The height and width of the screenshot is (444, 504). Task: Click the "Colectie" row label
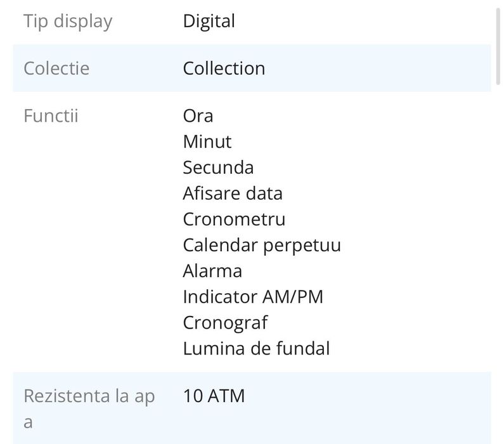click(56, 69)
